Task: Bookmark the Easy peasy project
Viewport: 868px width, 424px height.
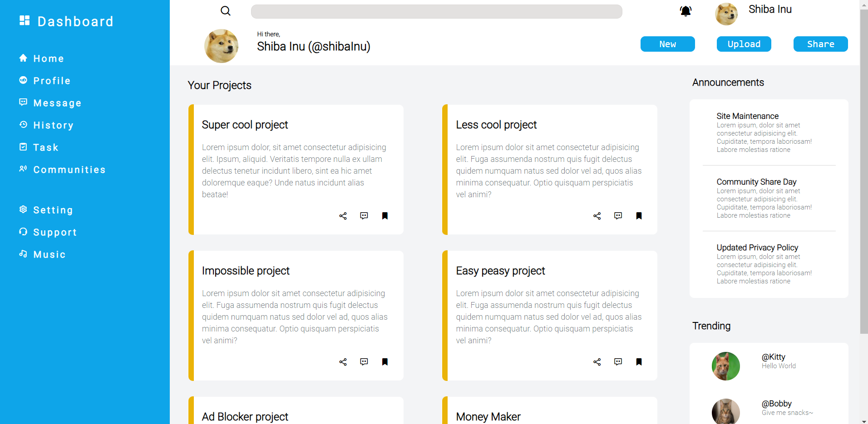Action: pos(639,362)
